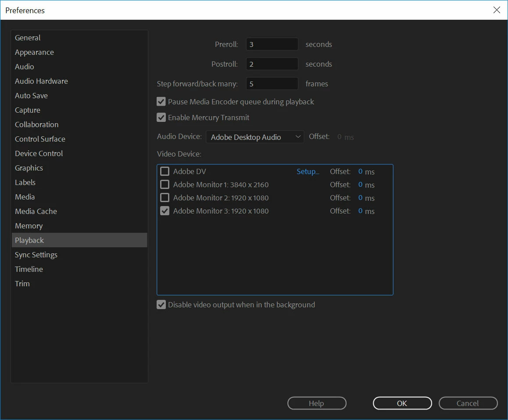Click the Help button
Viewport: 508px width, 420px height.
317,403
